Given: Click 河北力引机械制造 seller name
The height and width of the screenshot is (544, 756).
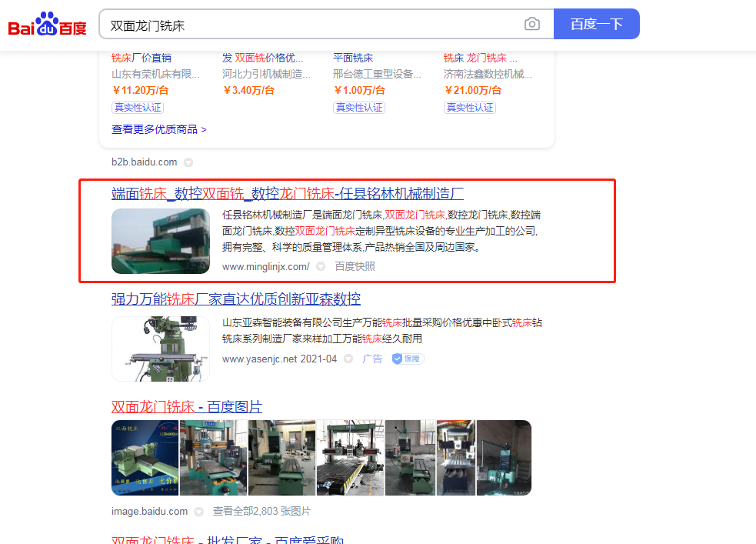Looking at the screenshot, I should pyautogui.click(x=266, y=74).
